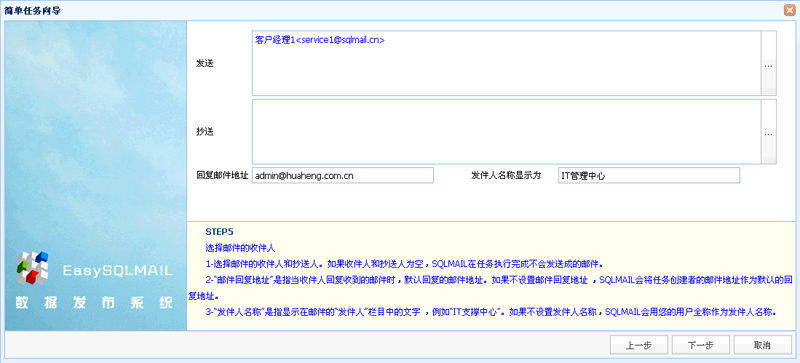
Task: Go back with the 上一步 button
Action: point(639,345)
